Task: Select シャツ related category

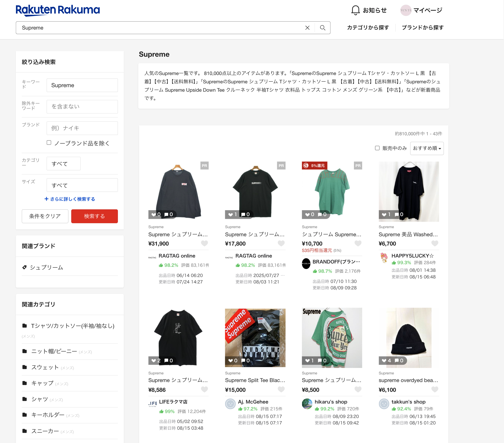Action: (x=40, y=399)
